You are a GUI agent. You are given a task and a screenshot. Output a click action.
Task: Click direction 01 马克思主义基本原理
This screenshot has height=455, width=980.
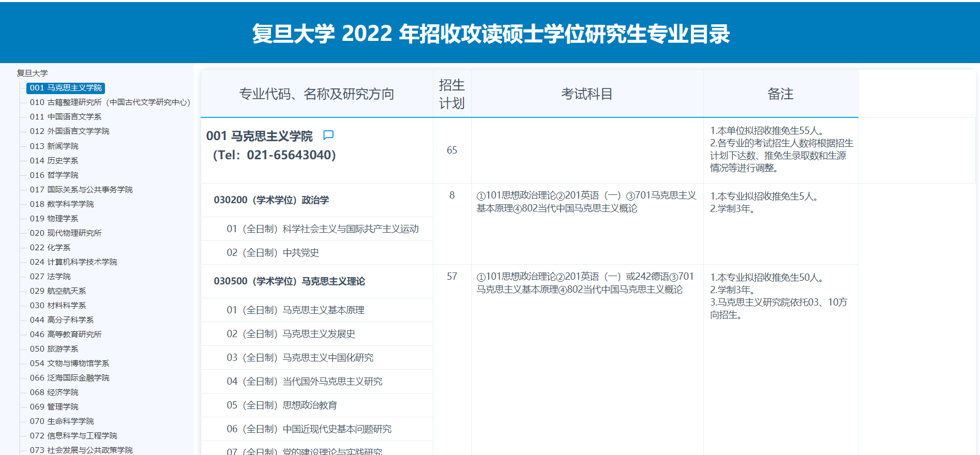click(x=316, y=310)
